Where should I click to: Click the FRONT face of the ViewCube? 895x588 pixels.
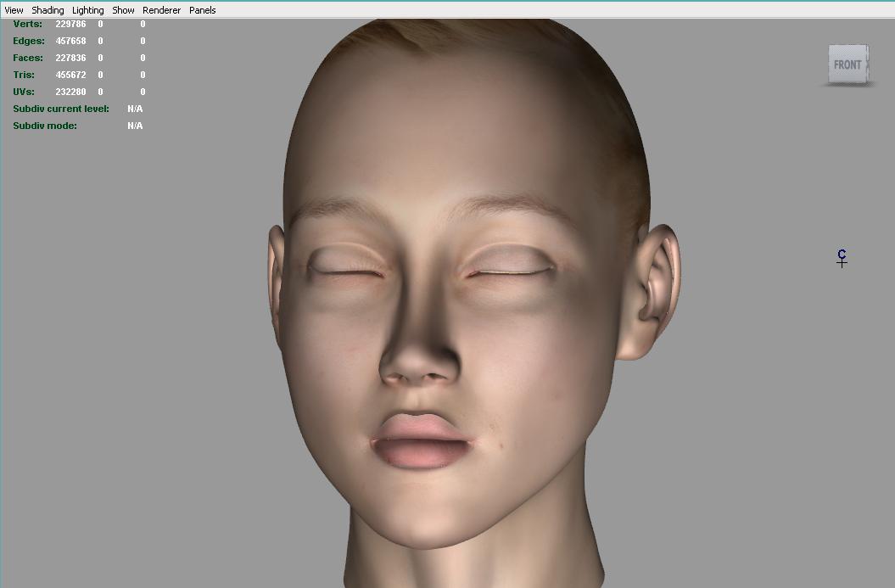[847, 64]
